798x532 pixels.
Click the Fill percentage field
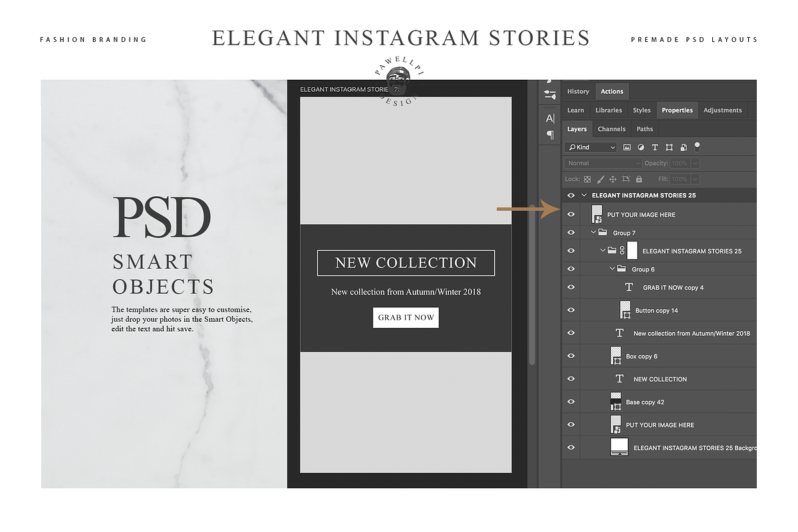[680, 179]
